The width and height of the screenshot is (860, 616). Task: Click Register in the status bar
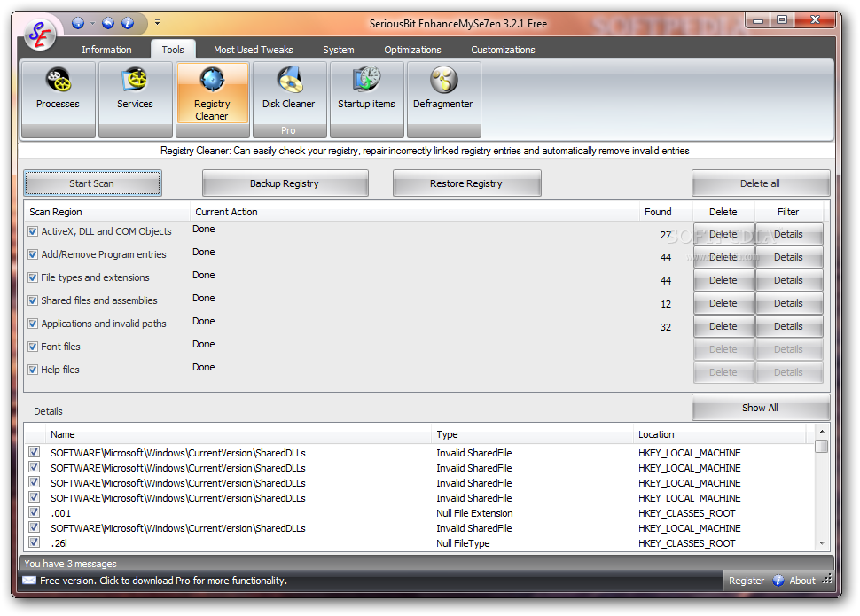[746, 581]
